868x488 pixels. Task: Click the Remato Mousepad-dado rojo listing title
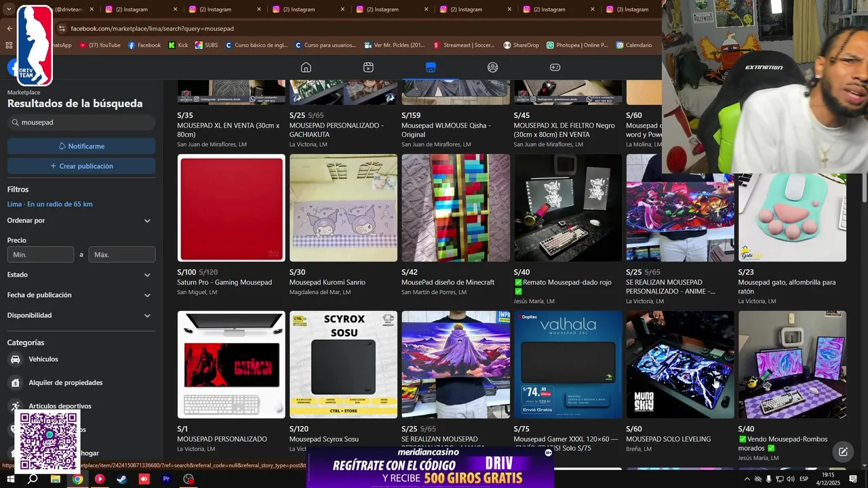click(563, 287)
